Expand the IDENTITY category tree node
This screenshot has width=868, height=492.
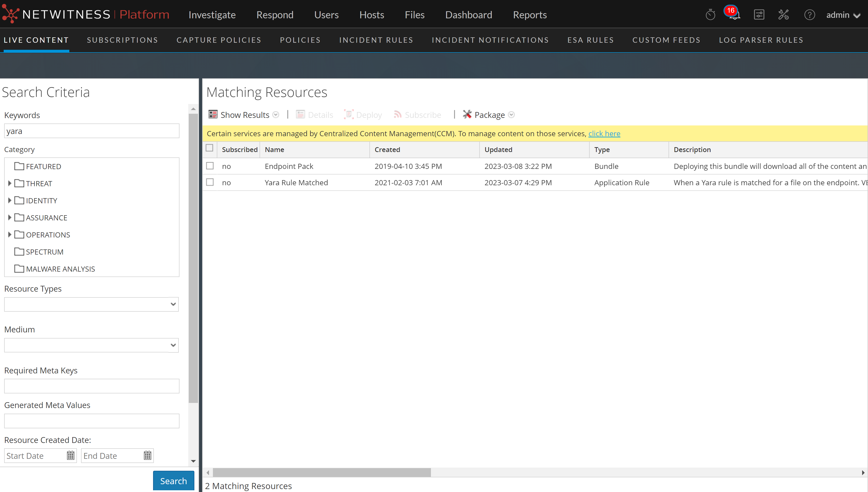[x=10, y=200]
